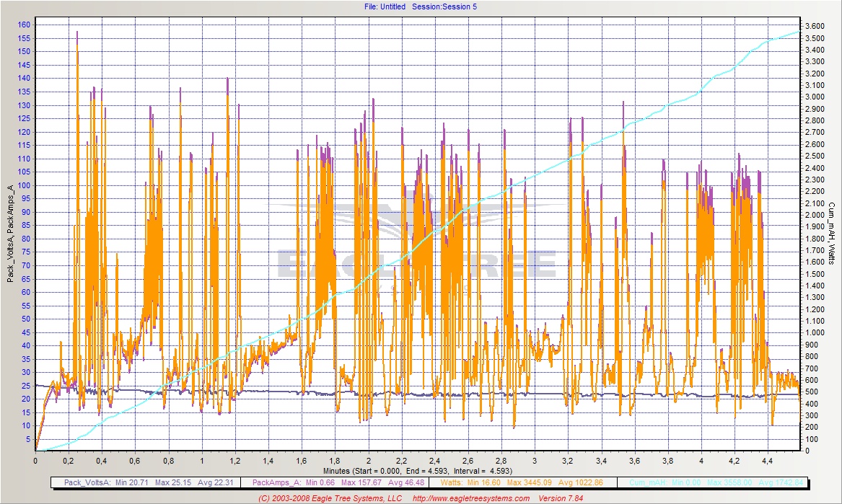Click the '(C) 2003-2008 Eagle Tree Systems, LLC' text
Screen dimensions: 842x504
pos(330,498)
